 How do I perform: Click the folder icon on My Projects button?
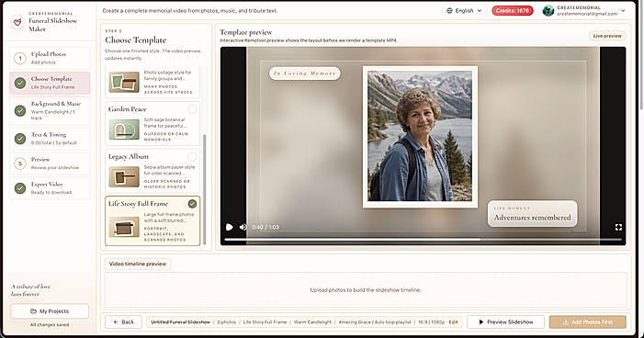34,311
